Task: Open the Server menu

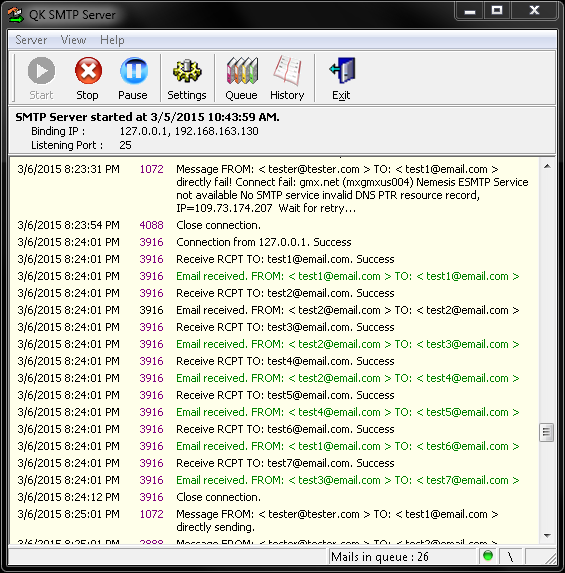Action: pos(31,39)
